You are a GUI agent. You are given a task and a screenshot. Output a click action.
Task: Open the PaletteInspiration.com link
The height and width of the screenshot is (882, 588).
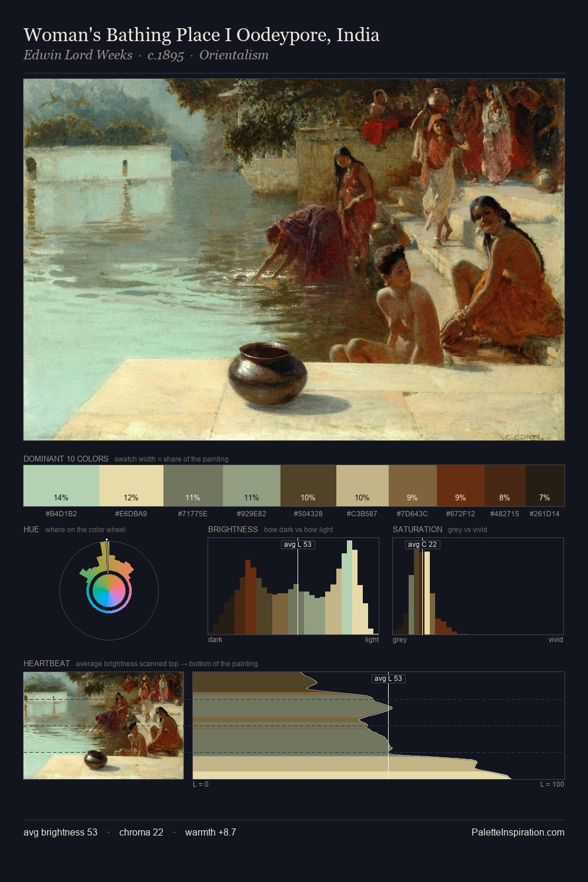(518, 832)
